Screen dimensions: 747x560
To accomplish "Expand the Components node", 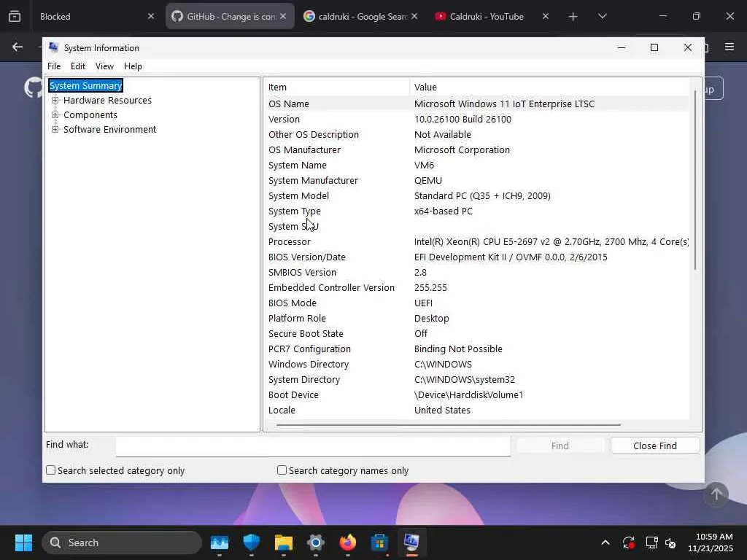I will click(55, 114).
